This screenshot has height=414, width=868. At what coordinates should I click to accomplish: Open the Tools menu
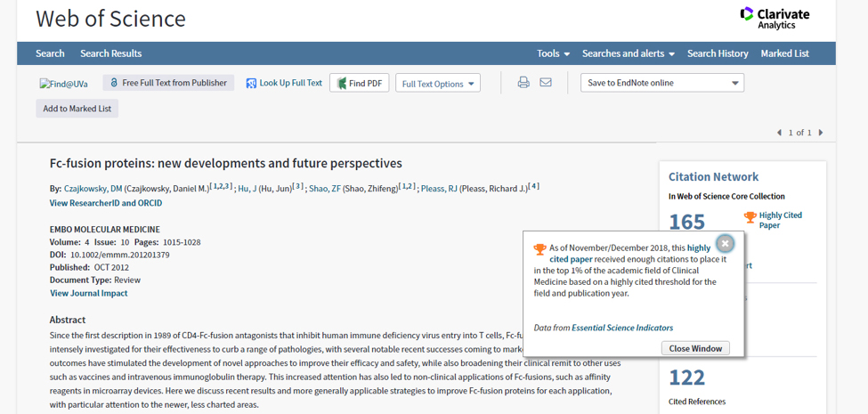pos(553,53)
